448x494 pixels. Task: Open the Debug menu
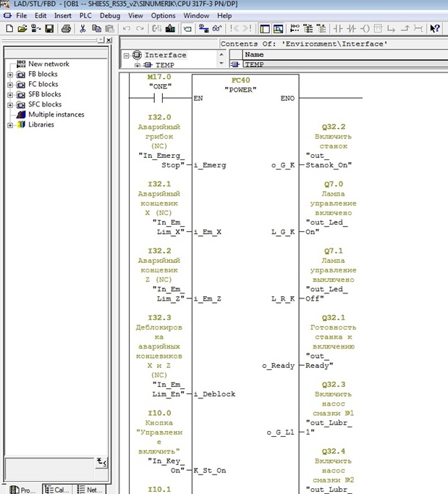(x=110, y=15)
